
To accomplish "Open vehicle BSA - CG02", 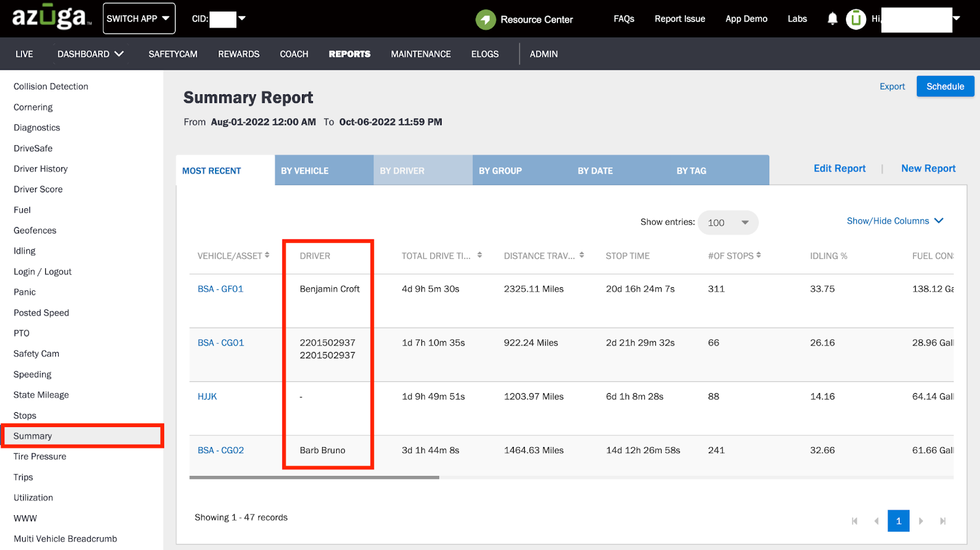I will click(x=221, y=450).
